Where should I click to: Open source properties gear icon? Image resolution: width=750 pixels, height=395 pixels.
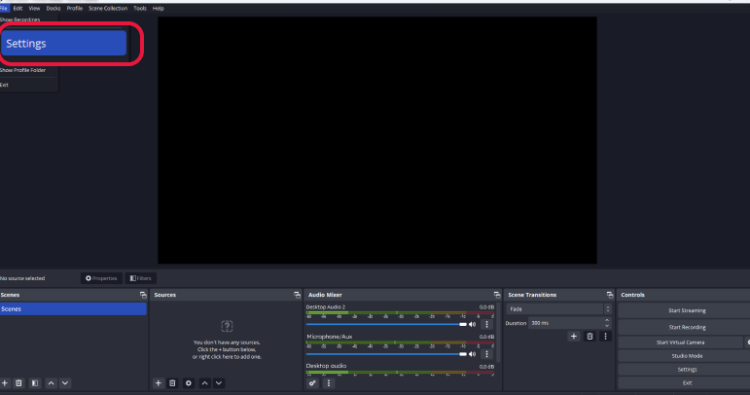188,383
